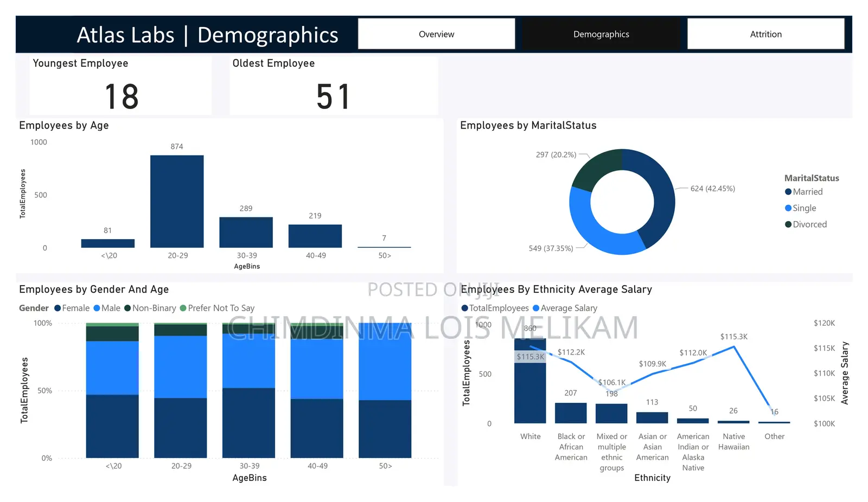The height and width of the screenshot is (502, 868).
Task: Click the Single legend color marker
Action: 788,208
